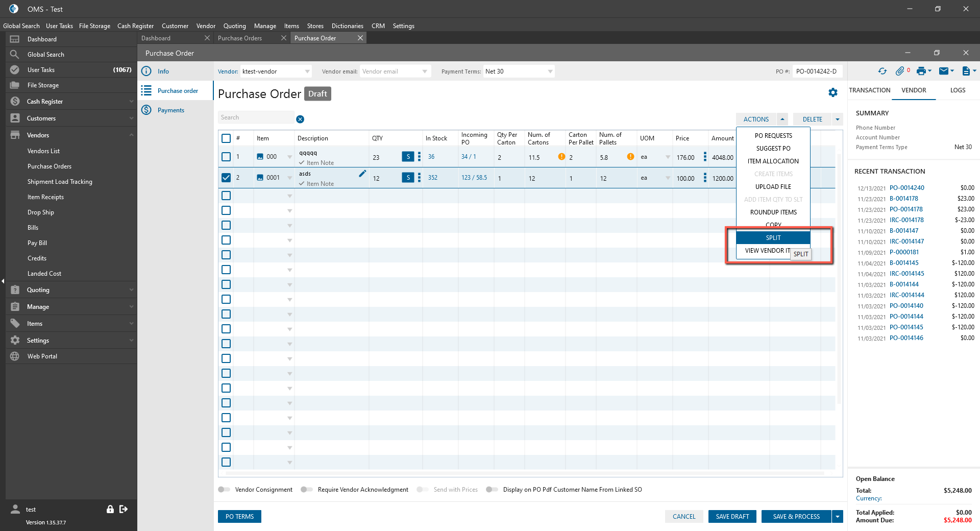Click the SAVE & PROCESS button
The width and height of the screenshot is (980, 531).
796,517
